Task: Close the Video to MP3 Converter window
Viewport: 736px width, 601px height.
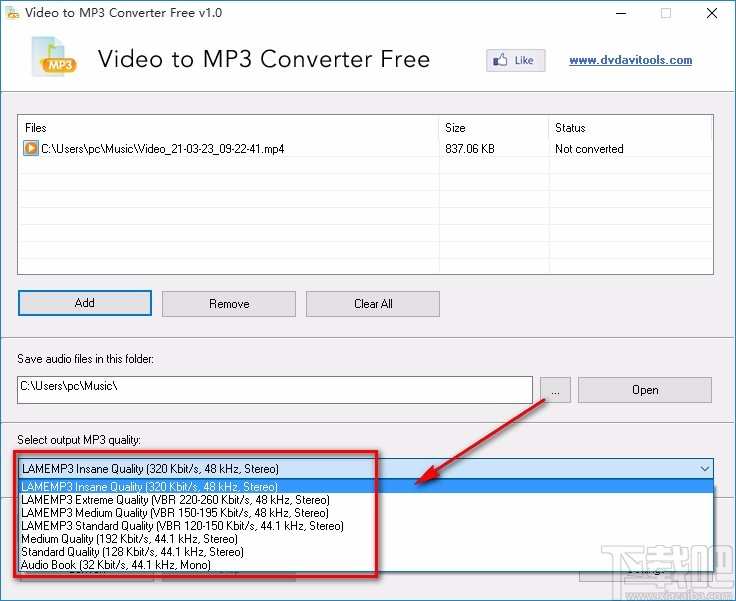Action: pos(712,13)
